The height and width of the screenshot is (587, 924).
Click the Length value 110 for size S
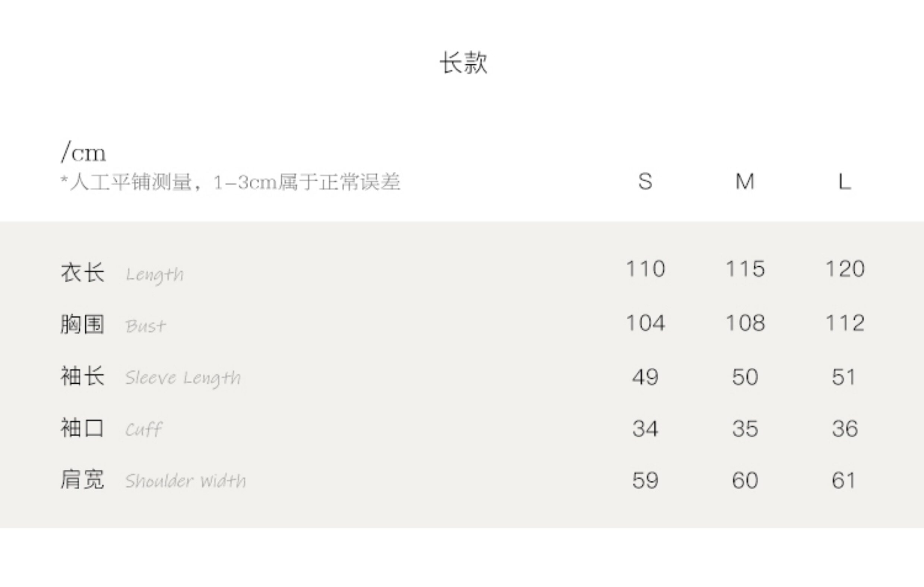point(645,269)
